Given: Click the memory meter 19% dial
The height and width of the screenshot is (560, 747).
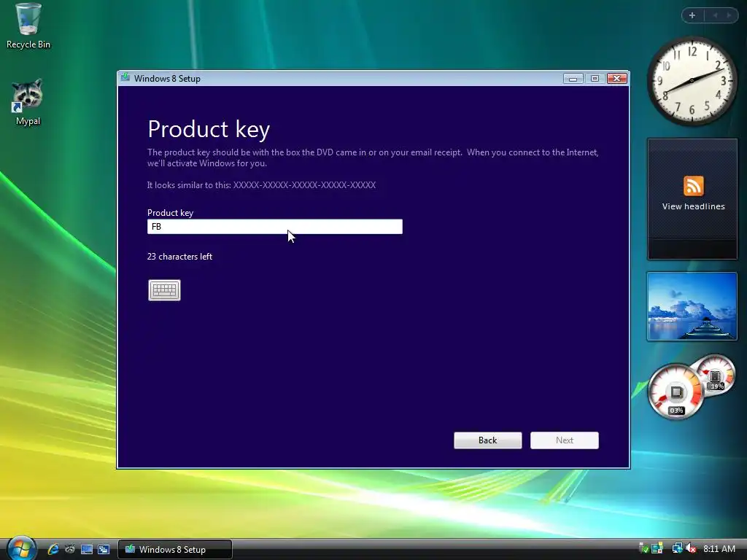Looking at the screenshot, I should pyautogui.click(x=715, y=375).
